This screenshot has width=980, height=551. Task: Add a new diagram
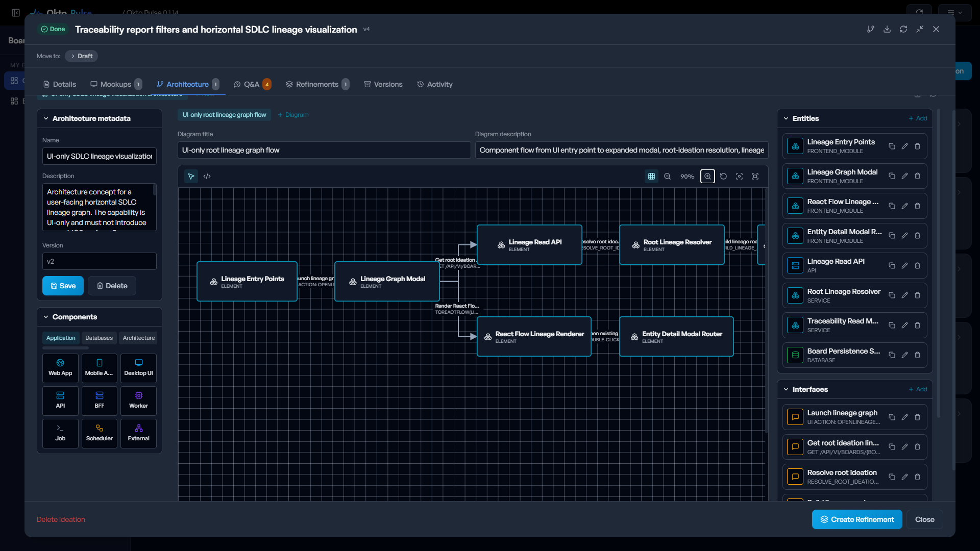tap(293, 115)
